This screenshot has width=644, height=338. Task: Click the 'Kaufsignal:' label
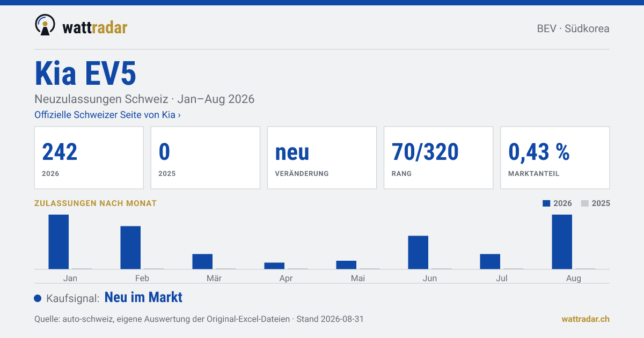(73, 298)
